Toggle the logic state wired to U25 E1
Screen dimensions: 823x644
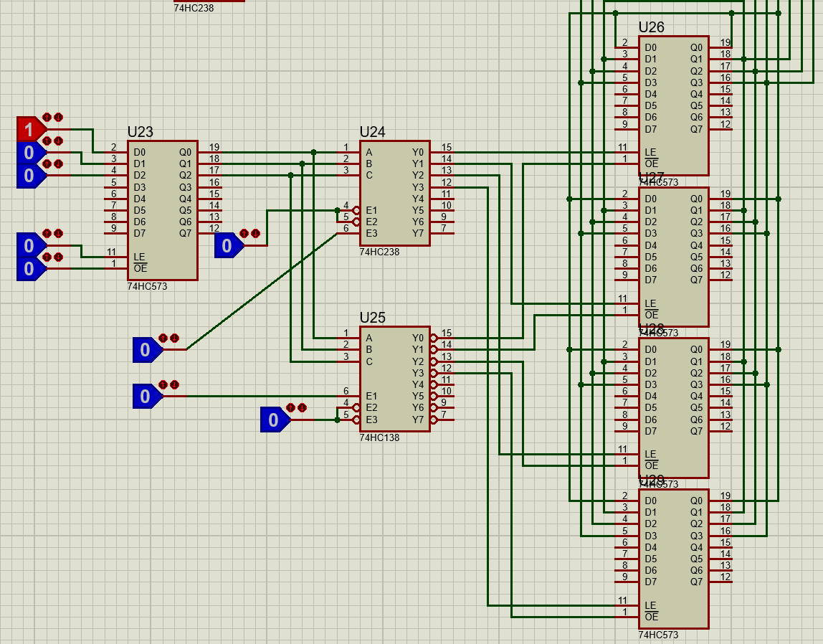[x=145, y=396]
